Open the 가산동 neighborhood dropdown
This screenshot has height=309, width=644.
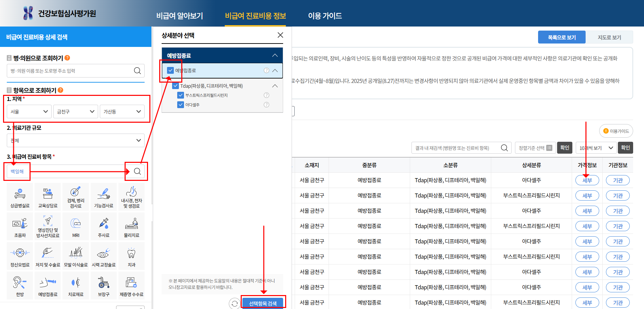pos(122,111)
